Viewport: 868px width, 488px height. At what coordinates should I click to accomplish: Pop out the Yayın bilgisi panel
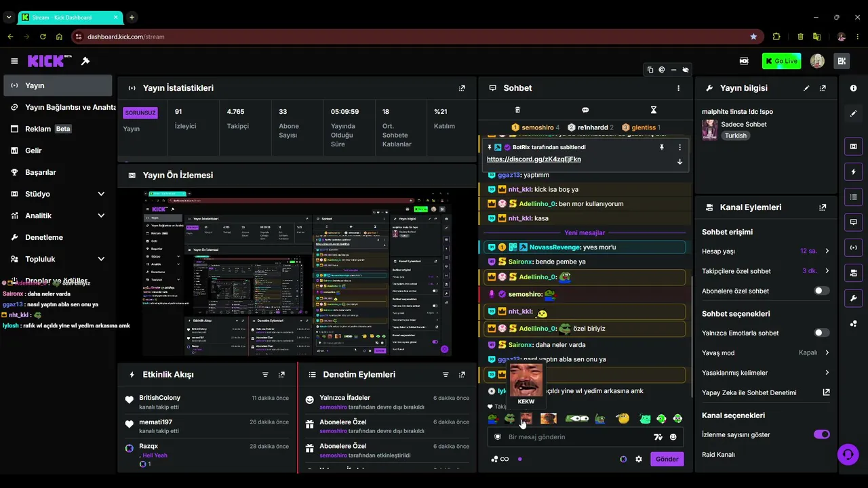823,88
